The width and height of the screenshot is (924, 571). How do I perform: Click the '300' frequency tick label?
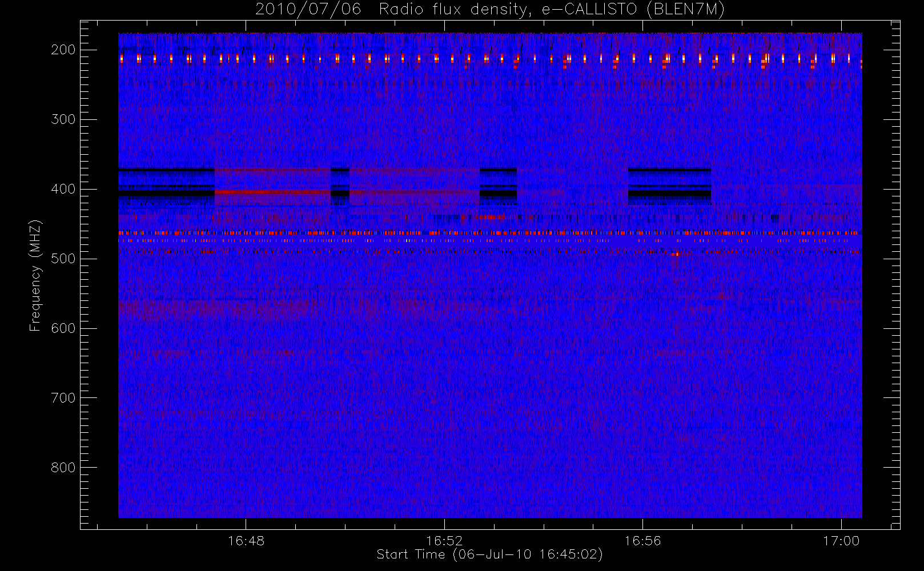(x=63, y=119)
